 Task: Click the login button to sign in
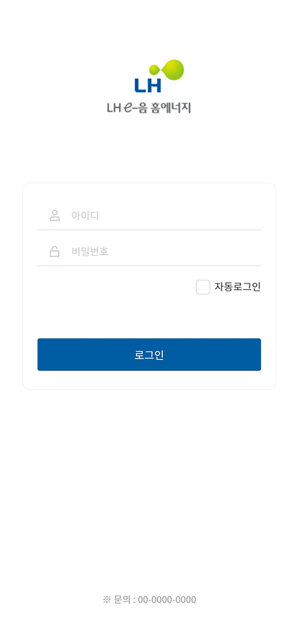pyautogui.click(x=149, y=354)
